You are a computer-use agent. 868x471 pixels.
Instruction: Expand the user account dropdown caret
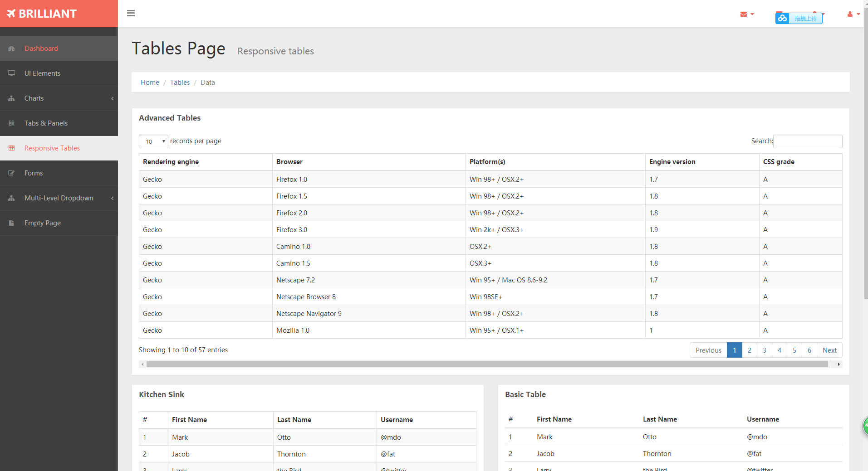pyautogui.click(x=858, y=14)
